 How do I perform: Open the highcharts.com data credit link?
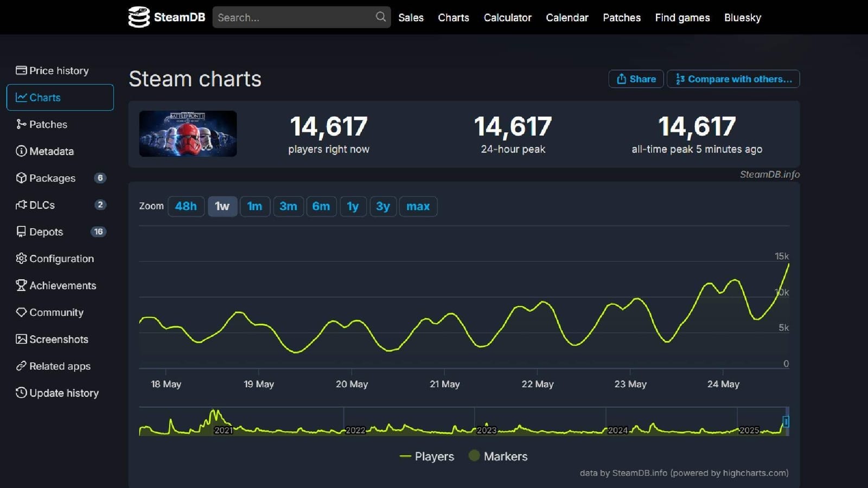tap(754, 473)
